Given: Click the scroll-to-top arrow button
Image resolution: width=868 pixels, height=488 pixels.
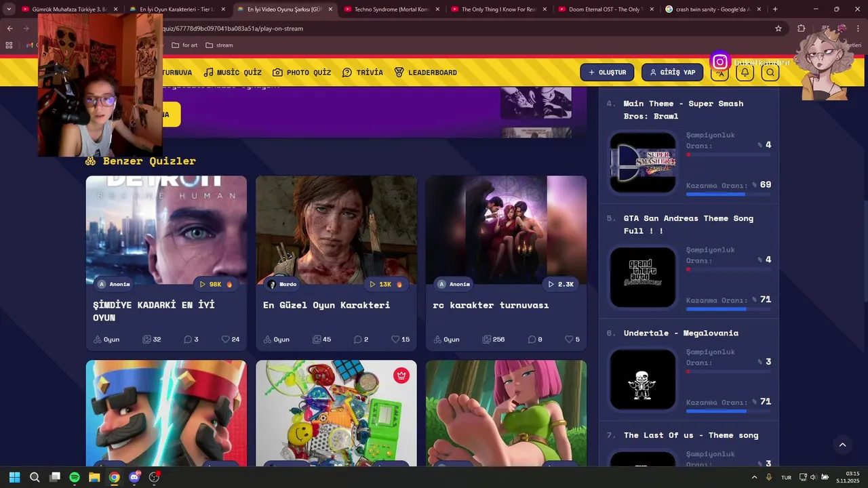Looking at the screenshot, I should pyautogui.click(x=842, y=445).
